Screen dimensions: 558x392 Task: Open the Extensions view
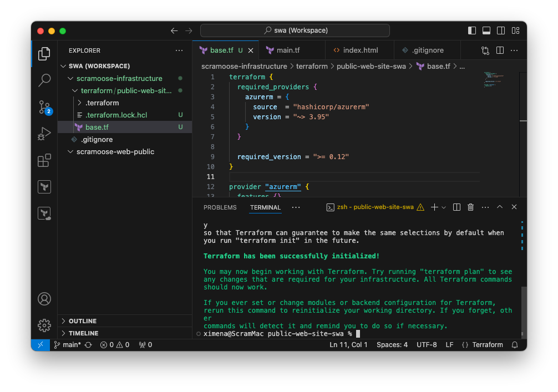[x=44, y=160]
